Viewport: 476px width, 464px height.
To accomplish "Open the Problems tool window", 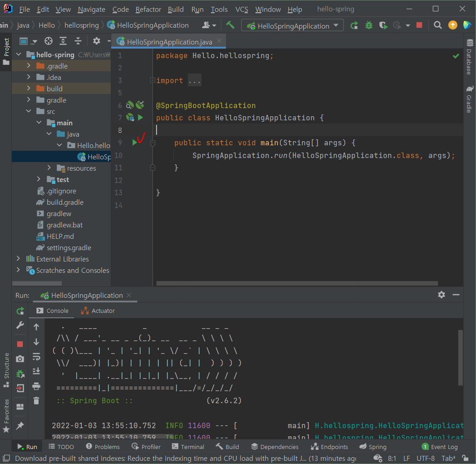I will [103, 447].
